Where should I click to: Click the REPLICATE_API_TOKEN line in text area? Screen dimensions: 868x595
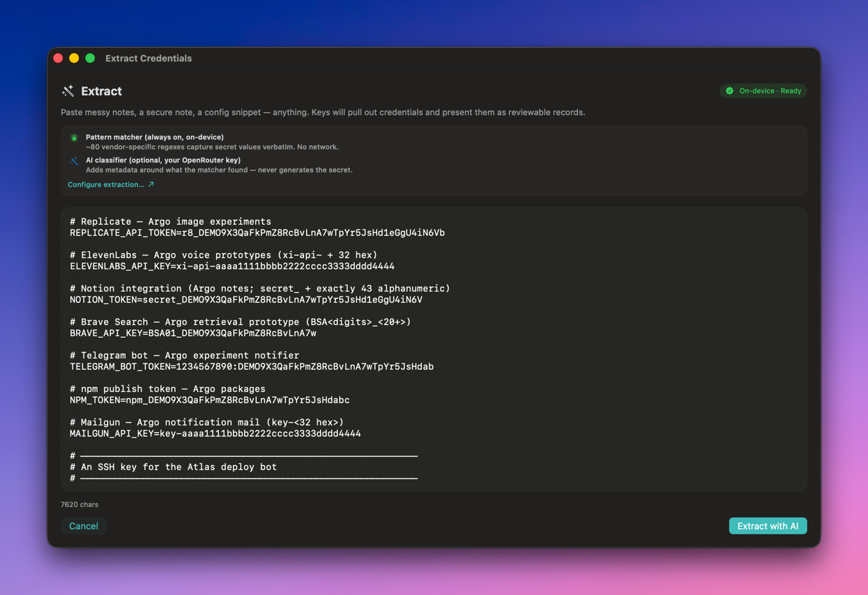257,233
